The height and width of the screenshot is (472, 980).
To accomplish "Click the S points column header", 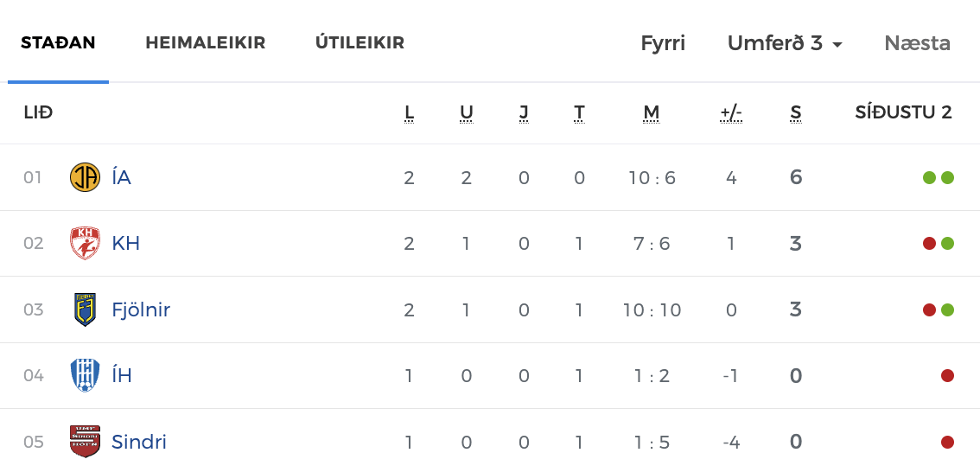I will coord(796,113).
